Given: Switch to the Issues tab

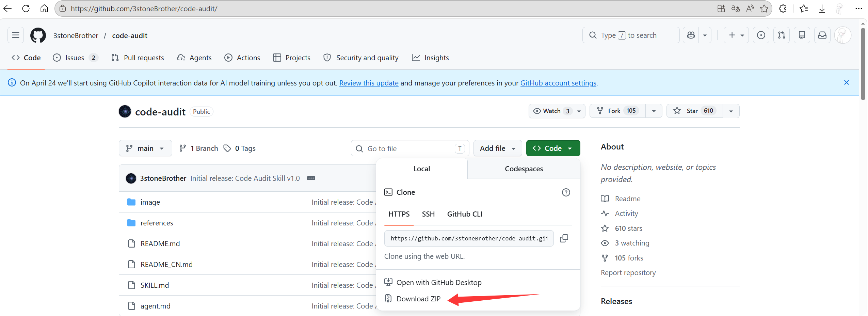Looking at the screenshot, I should [x=76, y=58].
